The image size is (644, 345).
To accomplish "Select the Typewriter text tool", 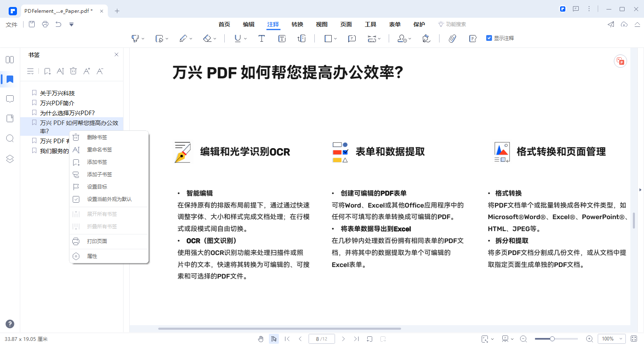I will click(x=261, y=38).
